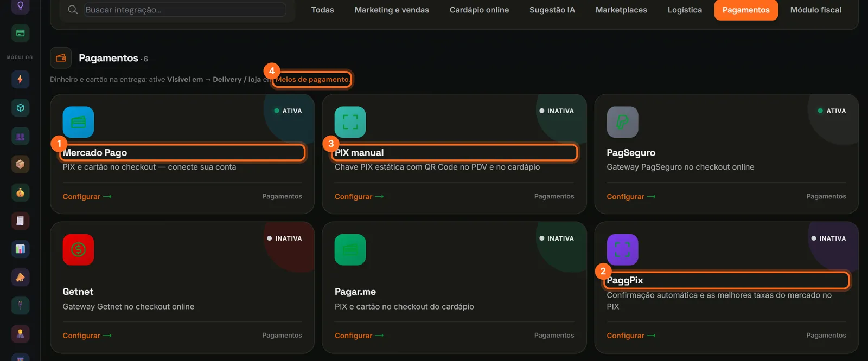Click 'PIX e cartão no checkout do cardápio' text

click(x=404, y=306)
